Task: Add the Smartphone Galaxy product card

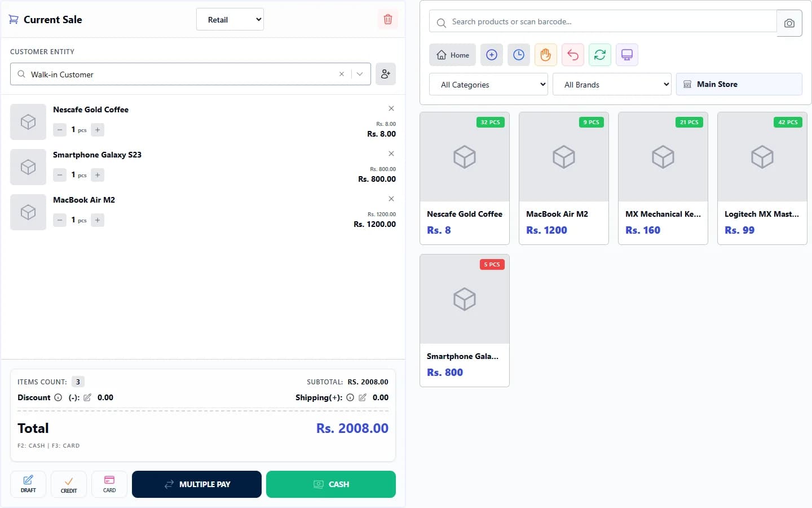Action: 465,321
